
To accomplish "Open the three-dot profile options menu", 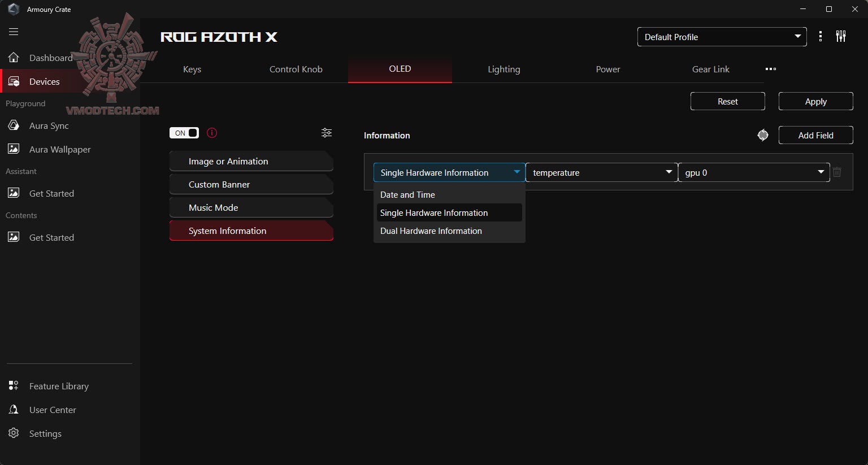I will [x=821, y=37].
